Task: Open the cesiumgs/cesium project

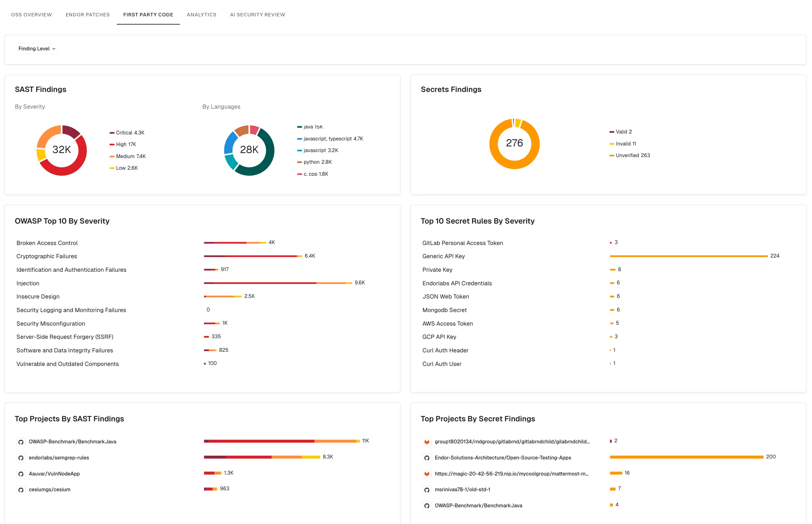Action: pyautogui.click(x=50, y=489)
